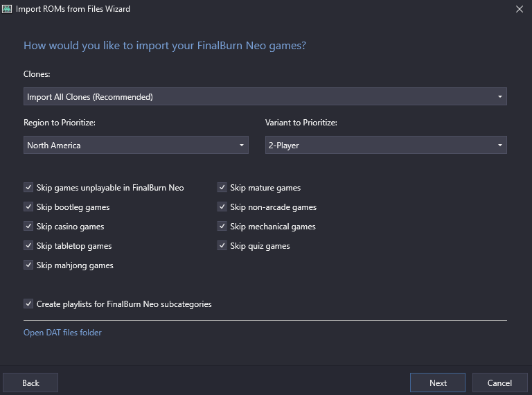
Task: Click the Clones dropdown arrow
Action: coord(499,97)
